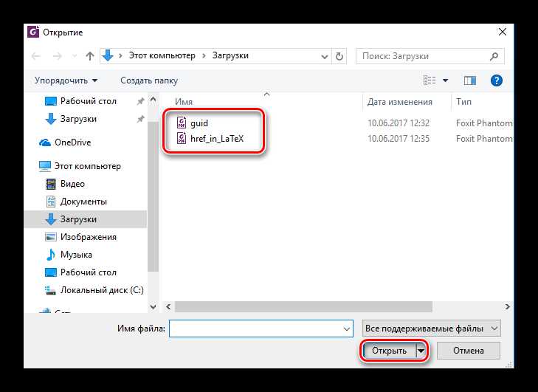
Task: Click the Открыть button
Action: point(390,351)
